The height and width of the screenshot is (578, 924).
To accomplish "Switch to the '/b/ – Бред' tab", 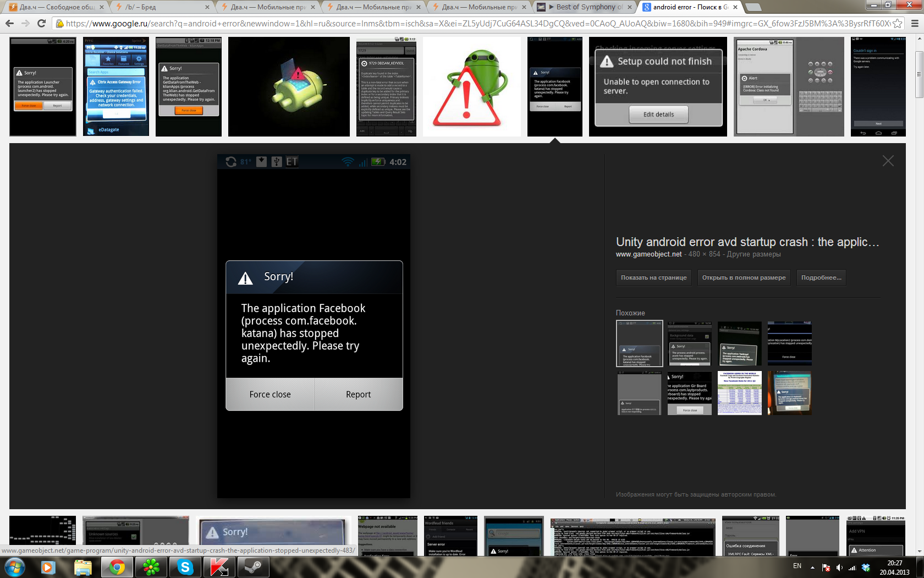I will click(x=163, y=7).
